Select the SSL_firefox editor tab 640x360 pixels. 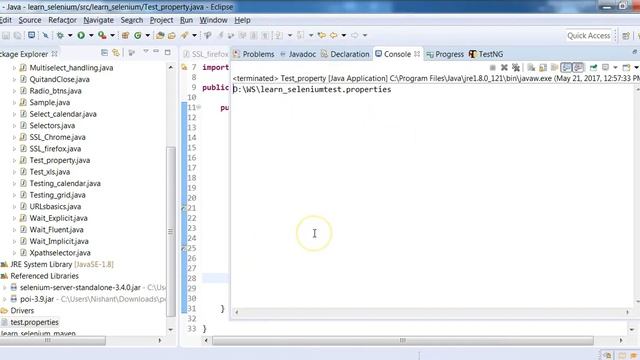(x=205, y=54)
